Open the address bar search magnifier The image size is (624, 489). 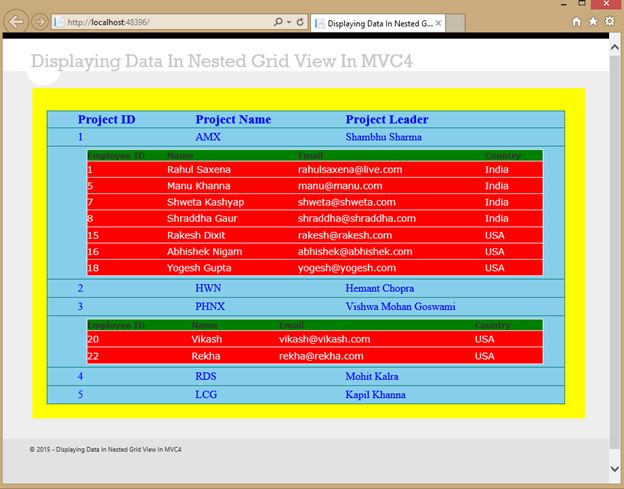tap(278, 22)
